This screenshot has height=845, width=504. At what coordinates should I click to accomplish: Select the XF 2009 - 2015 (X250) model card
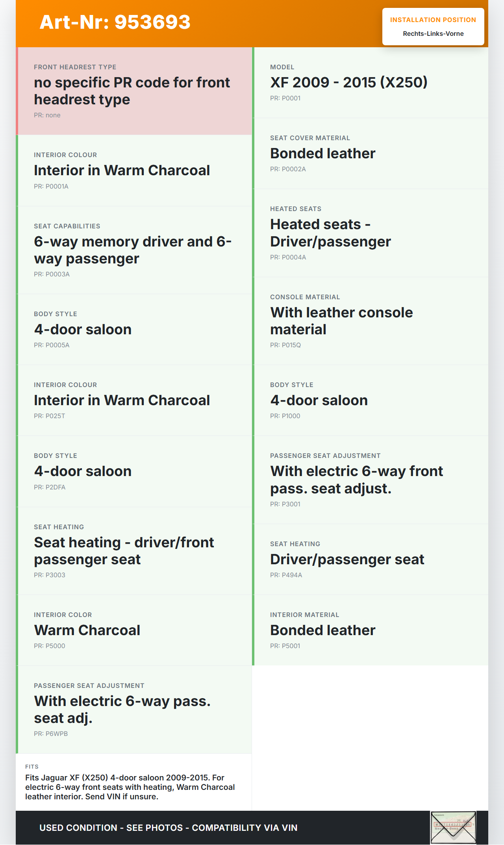click(x=370, y=82)
